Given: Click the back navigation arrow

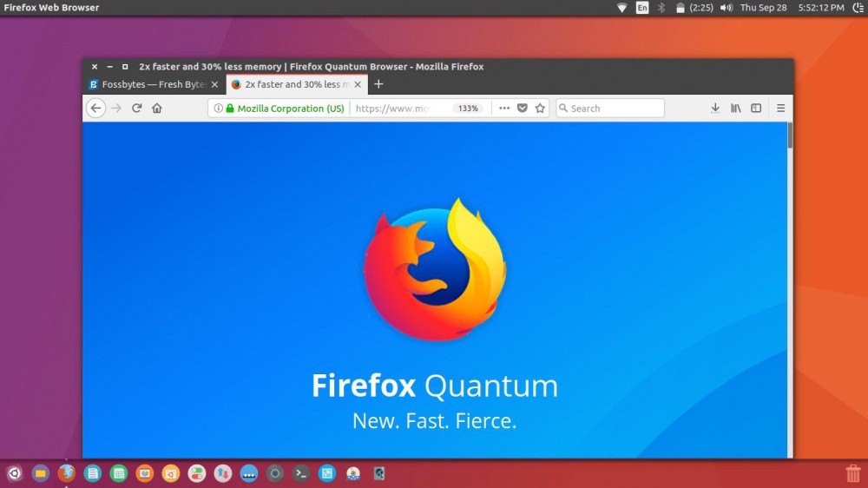Looking at the screenshot, I should tap(96, 109).
